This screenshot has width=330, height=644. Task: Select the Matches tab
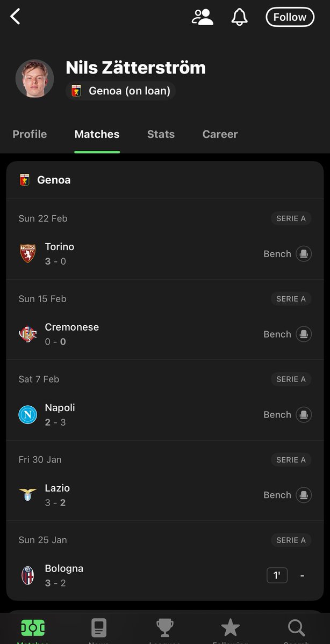click(97, 134)
